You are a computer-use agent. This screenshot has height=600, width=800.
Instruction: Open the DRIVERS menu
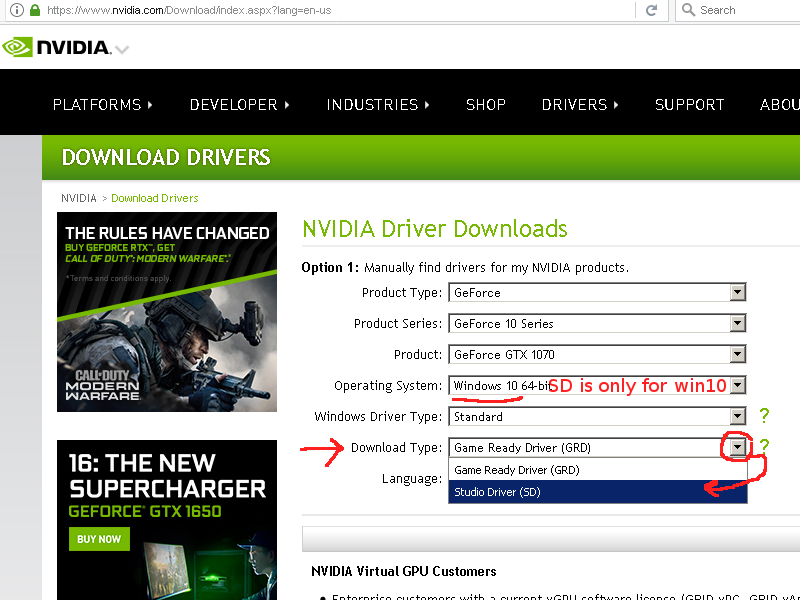coord(580,105)
